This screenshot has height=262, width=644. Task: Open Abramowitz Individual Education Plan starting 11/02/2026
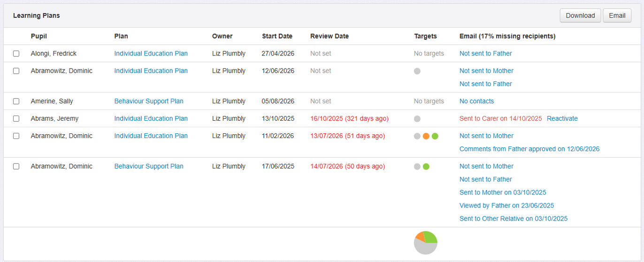coord(151,136)
